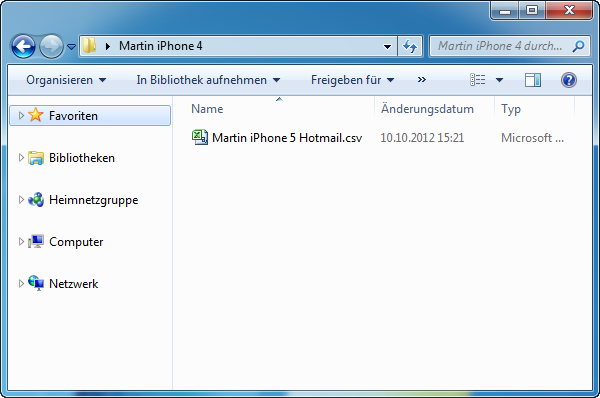Sort by the Name column header
This screenshot has width=600, height=398.
[x=207, y=109]
